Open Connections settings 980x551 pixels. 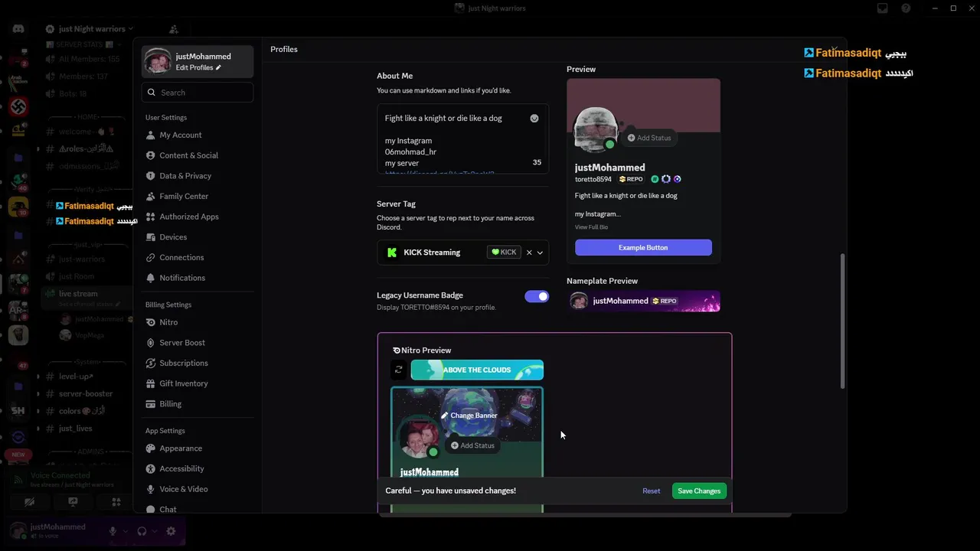[x=197, y=257]
